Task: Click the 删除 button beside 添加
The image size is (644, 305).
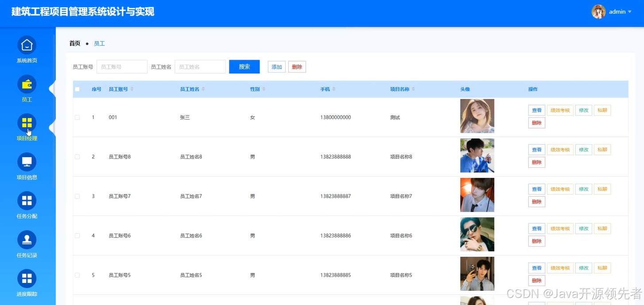Action: pyautogui.click(x=297, y=67)
